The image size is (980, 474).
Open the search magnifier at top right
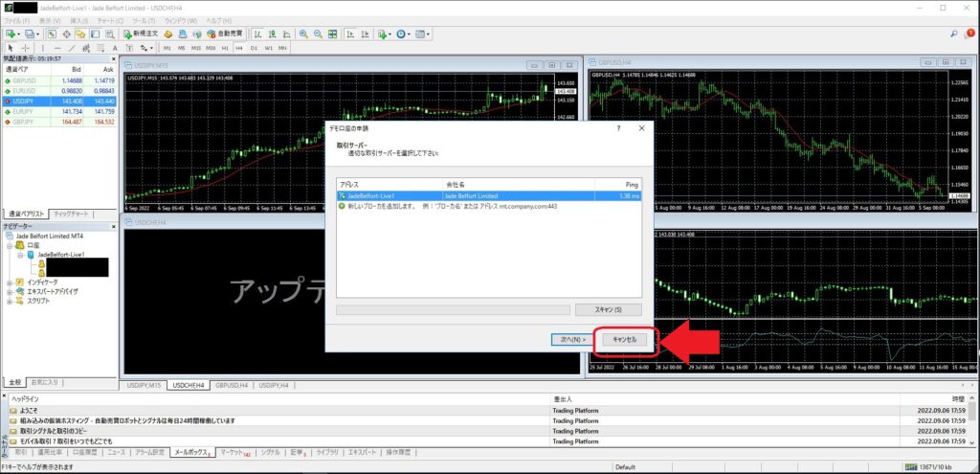tap(954, 34)
